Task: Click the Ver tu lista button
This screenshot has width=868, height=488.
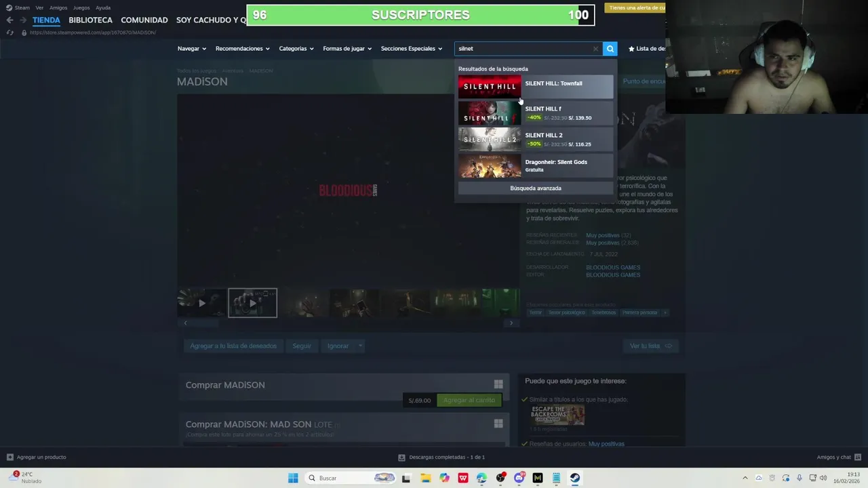Action: (650, 346)
